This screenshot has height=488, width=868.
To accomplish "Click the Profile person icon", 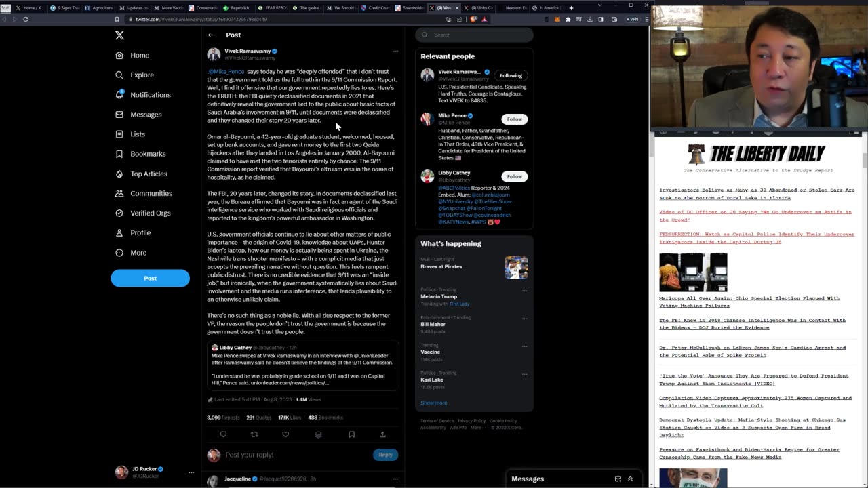I will [119, 232].
